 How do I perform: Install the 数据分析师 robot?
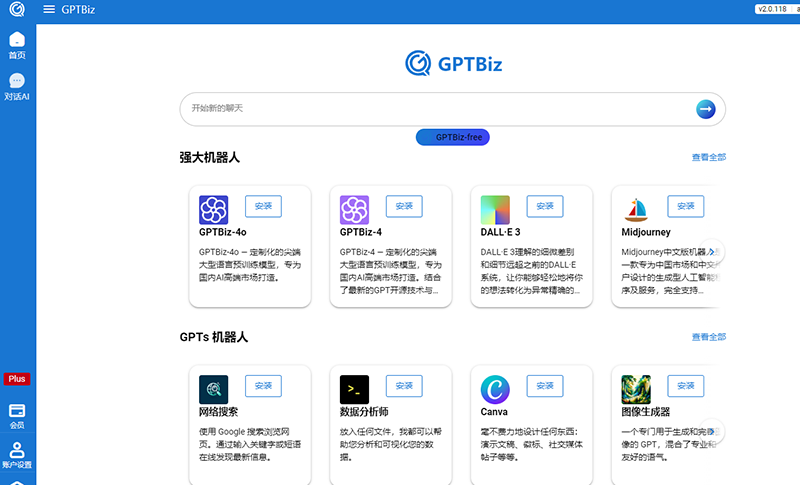point(404,386)
